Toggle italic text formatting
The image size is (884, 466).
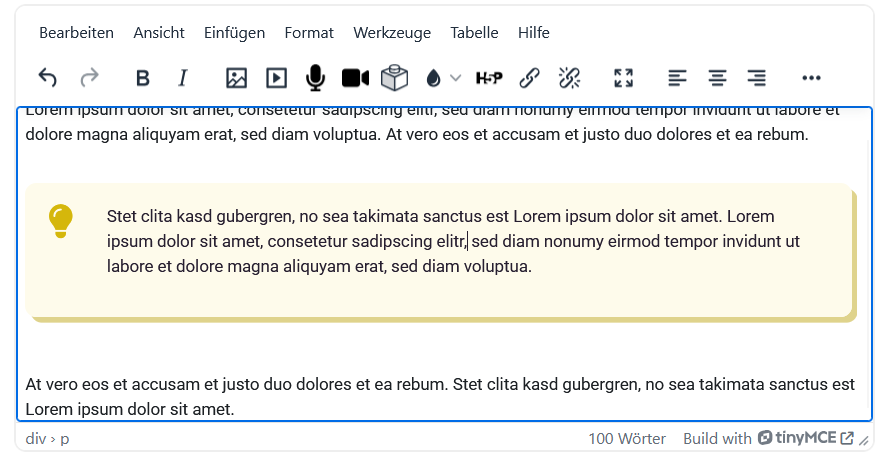pos(182,78)
